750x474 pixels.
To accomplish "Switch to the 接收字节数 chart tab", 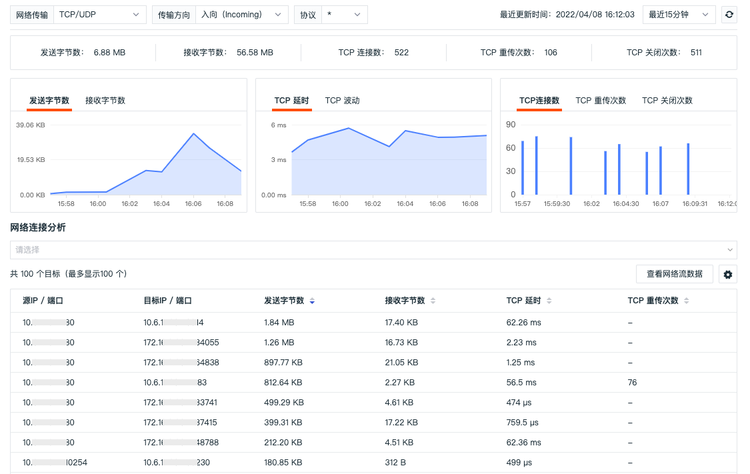I will click(x=105, y=101).
